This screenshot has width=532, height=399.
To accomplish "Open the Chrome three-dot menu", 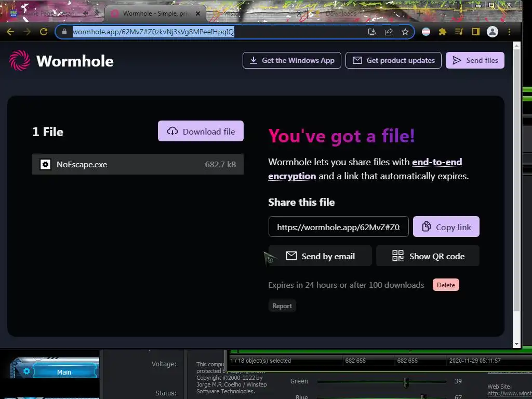I will click(x=509, y=32).
